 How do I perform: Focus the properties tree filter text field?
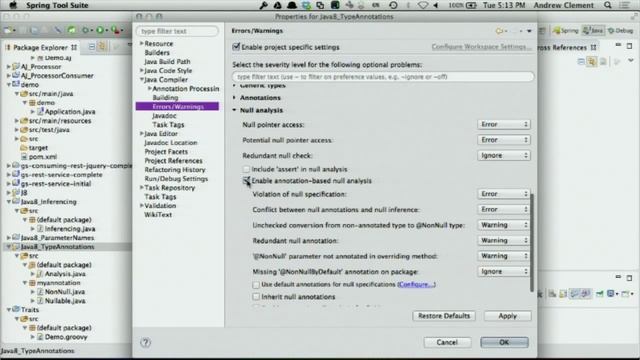[x=178, y=31]
